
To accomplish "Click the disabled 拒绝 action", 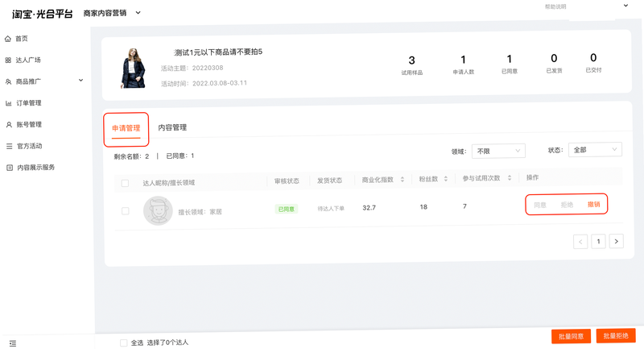I will 567,205.
